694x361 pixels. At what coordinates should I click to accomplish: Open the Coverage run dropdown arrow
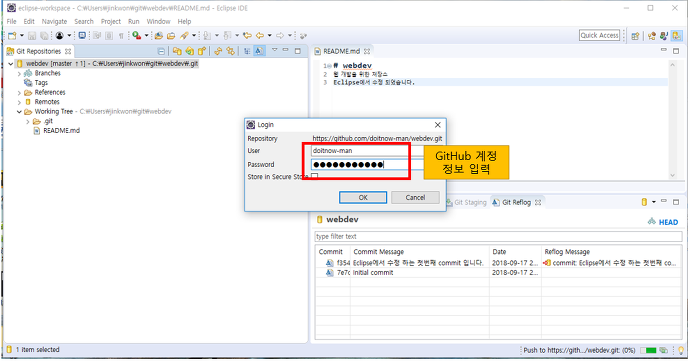(x=146, y=36)
